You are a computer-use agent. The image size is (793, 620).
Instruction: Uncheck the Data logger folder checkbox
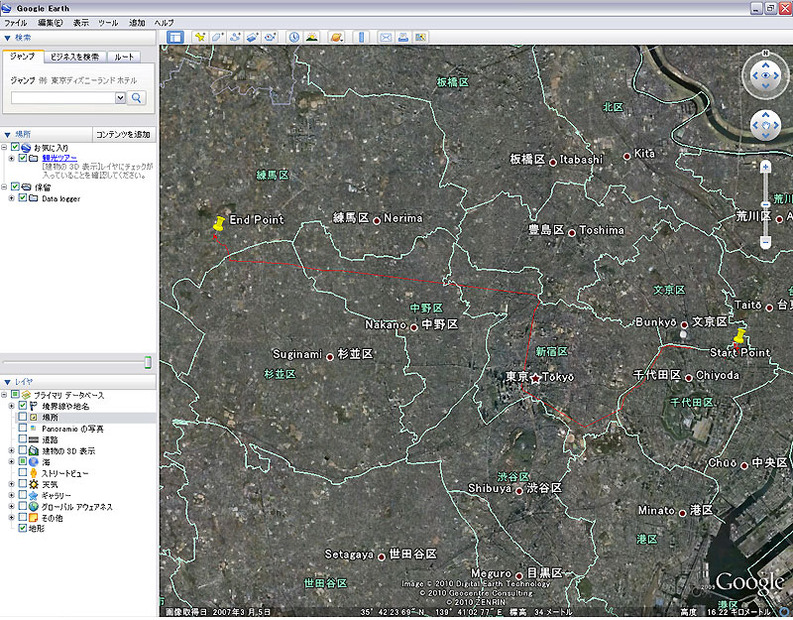(22, 198)
